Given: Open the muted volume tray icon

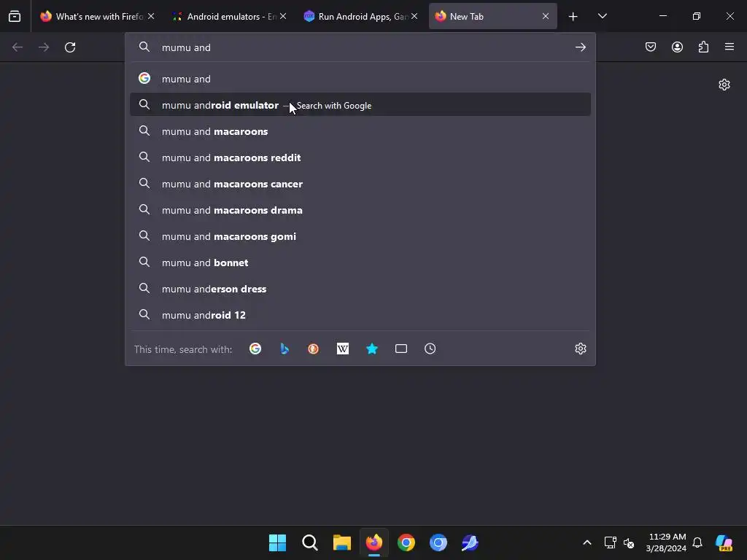Looking at the screenshot, I should pos(629,542).
